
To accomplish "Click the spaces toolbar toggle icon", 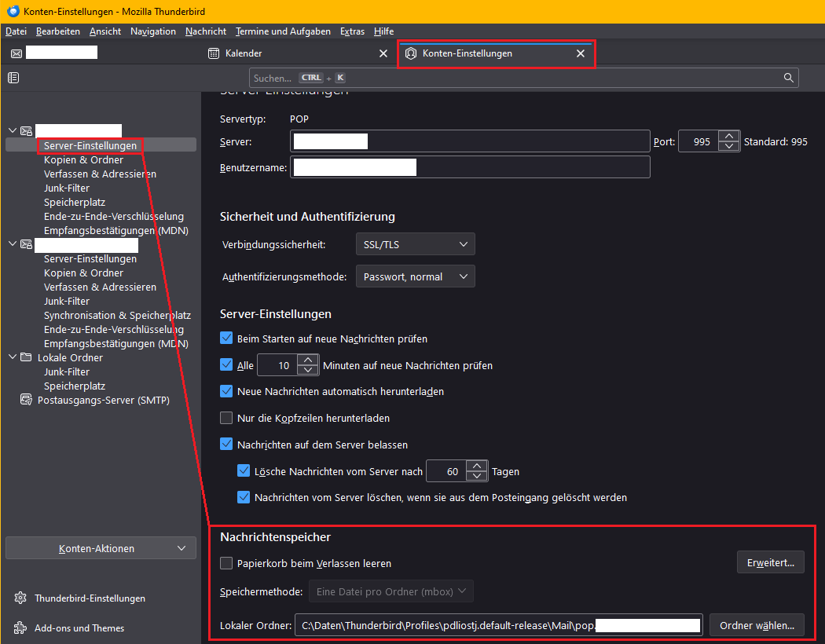I will click(13, 78).
